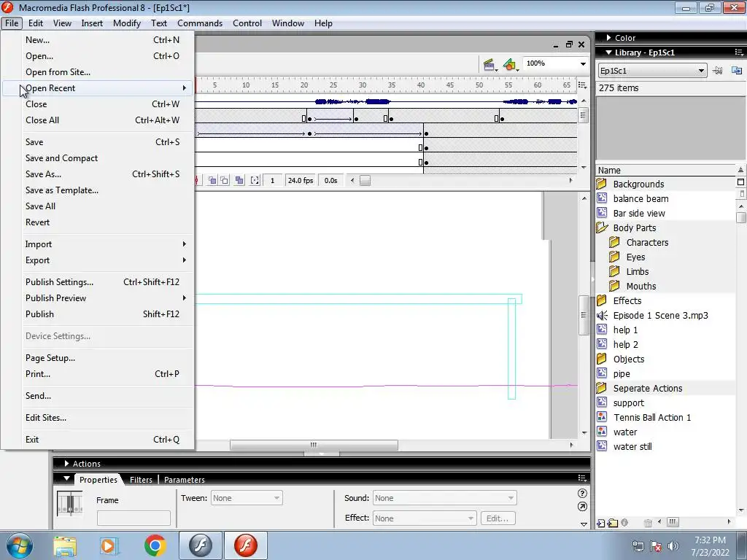Click the water still symbol icon
The width and height of the screenshot is (747, 560).
coord(602,446)
